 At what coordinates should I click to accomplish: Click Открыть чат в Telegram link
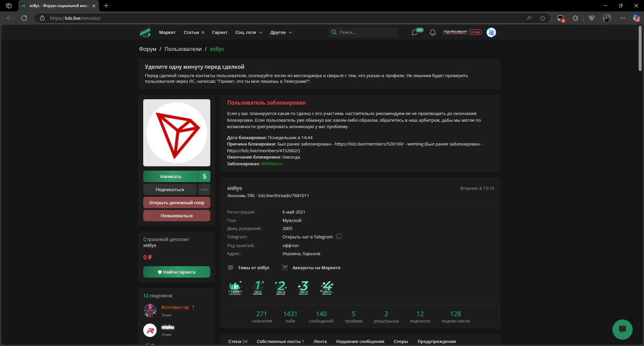coord(308,237)
